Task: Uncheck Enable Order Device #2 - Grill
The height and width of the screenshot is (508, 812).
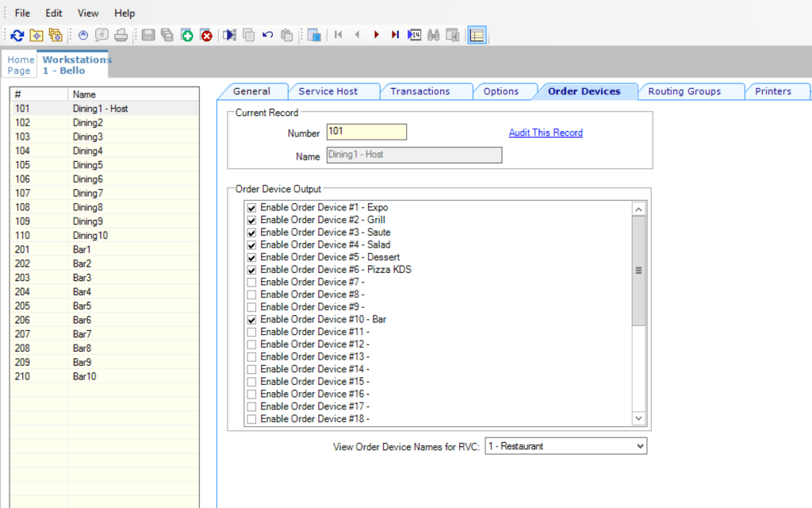Action: pyautogui.click(x=251, y=221)
